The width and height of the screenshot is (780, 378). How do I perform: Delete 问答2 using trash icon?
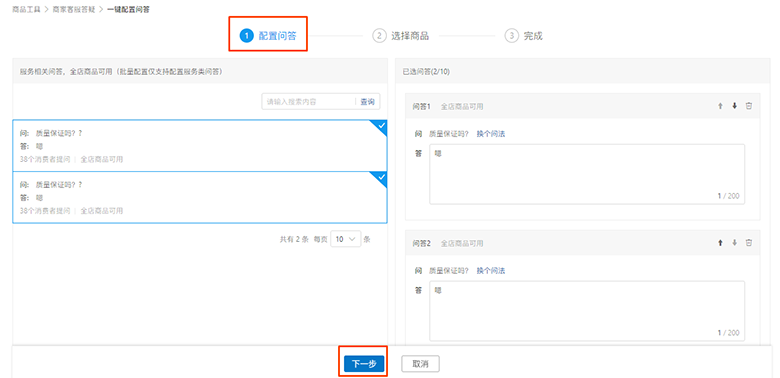tap(749, 243)
